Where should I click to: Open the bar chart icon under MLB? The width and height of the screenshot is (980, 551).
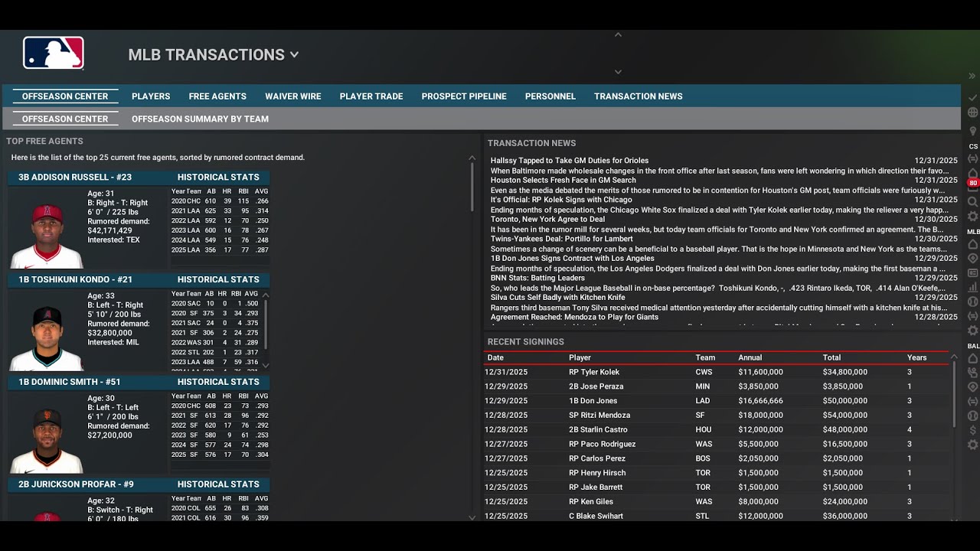tap(973, 287)
